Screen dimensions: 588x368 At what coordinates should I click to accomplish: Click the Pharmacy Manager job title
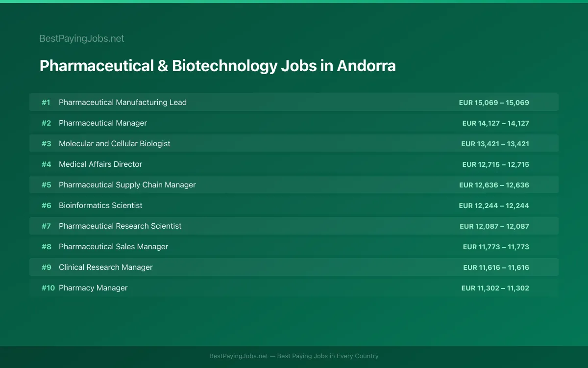(93, 288)
